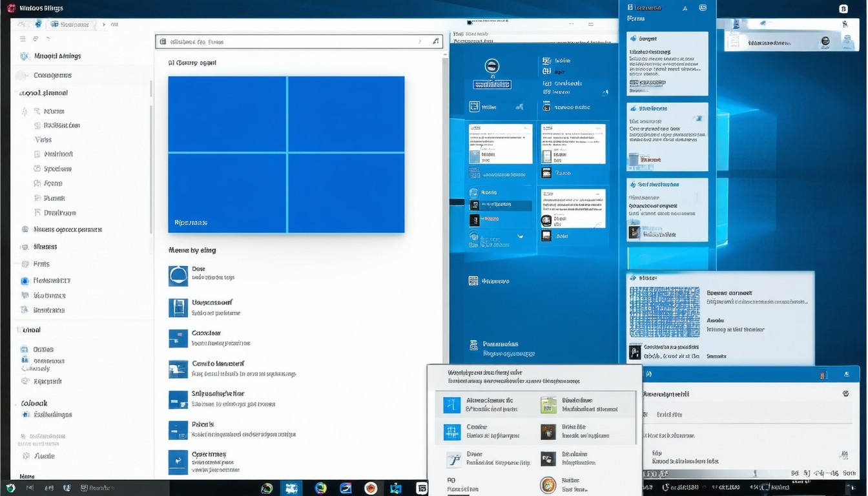Click the Edge browser icon on the taskbar

[320, 488]
